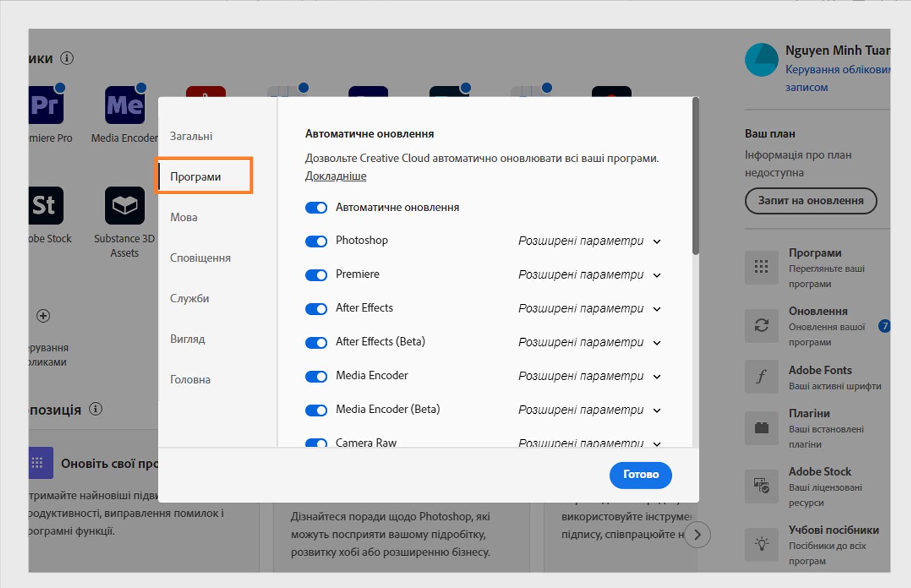Click the Adobe Stock app icon
Image resolution: width=911 pixels, height=588 pixels.
click(44, 206)
